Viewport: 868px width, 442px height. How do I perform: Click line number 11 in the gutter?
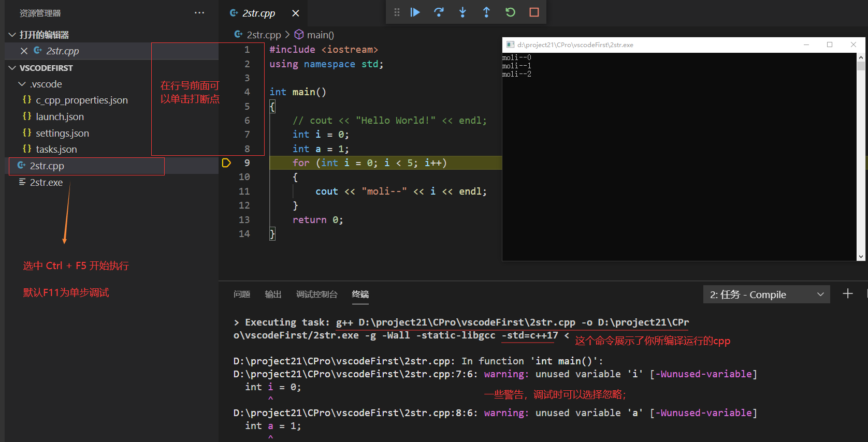[244, 191]
